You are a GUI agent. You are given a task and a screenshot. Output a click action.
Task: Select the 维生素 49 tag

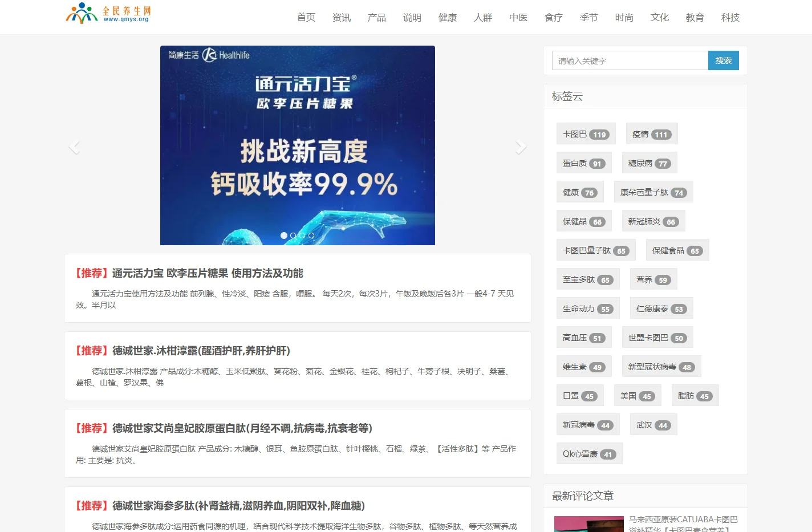[584, 367]
